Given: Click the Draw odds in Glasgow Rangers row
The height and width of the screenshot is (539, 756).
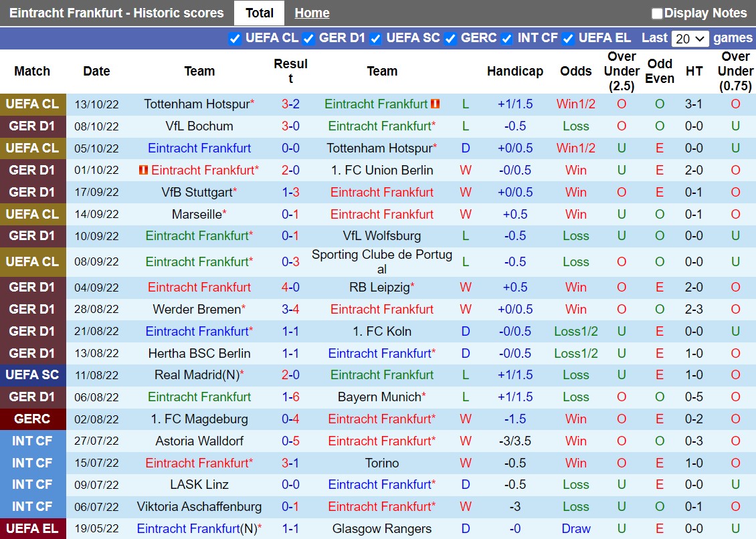Looking at the screenshot, I should (575, 529).
